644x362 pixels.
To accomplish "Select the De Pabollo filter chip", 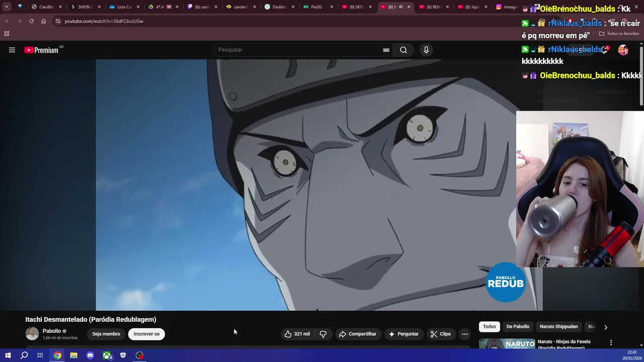I will [518, 327].
